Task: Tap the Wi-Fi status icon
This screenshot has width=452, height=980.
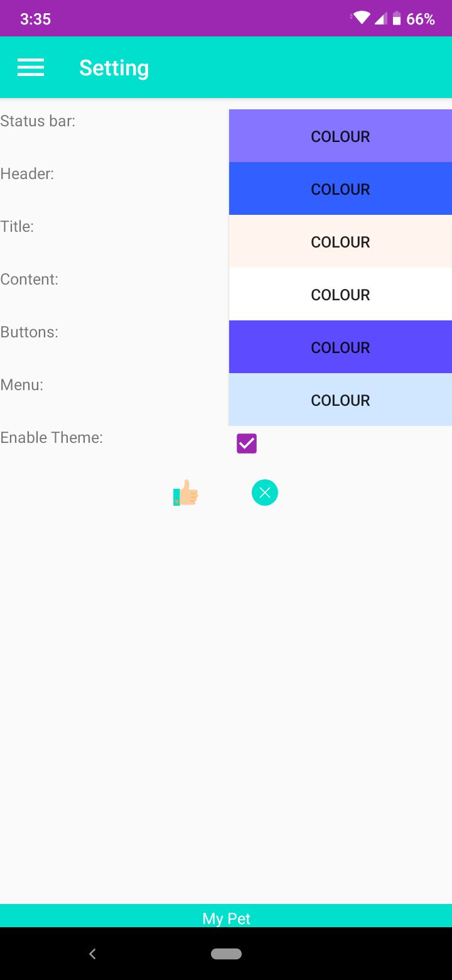Action: tap(362, 18)
